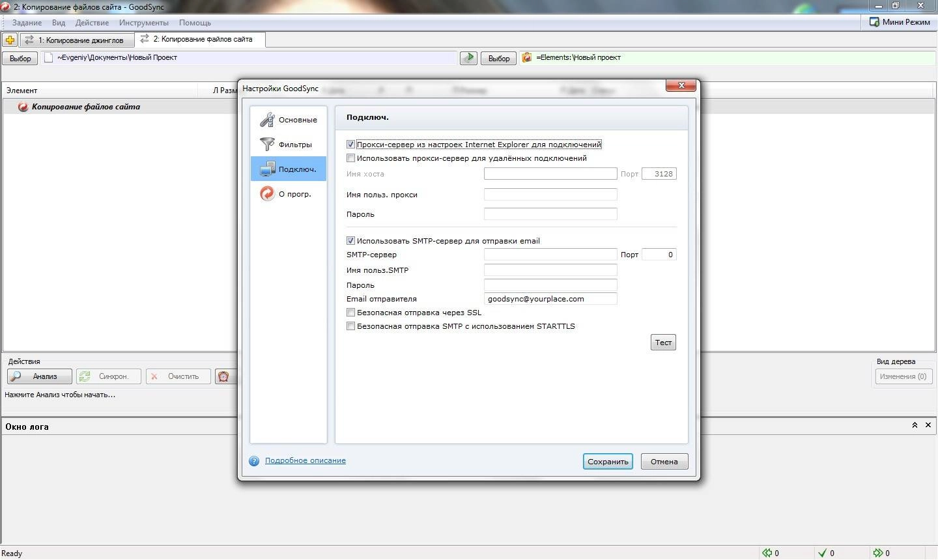The height and width of the screenshot is (560, 938).
Task: Open the О прогр. section
Action: point(289,194)
